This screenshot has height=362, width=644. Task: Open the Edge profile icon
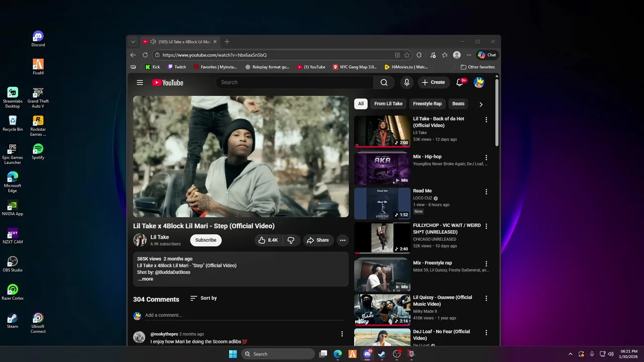click(457, 55)
